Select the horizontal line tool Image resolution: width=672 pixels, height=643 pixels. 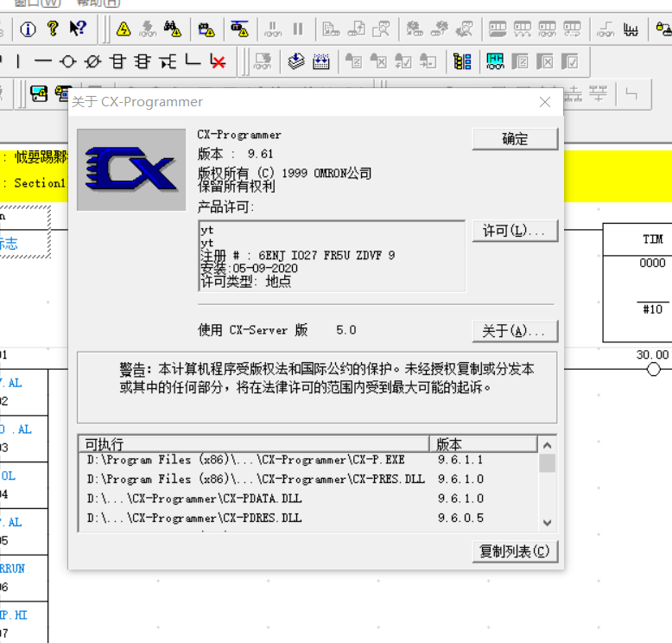pyautogui.click(x=42, y=61)
